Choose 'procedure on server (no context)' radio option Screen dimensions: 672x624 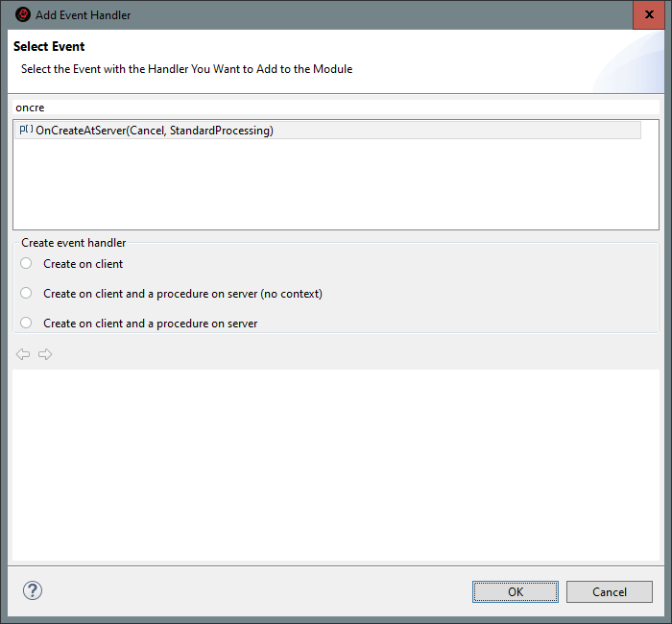tap(26, 294)
